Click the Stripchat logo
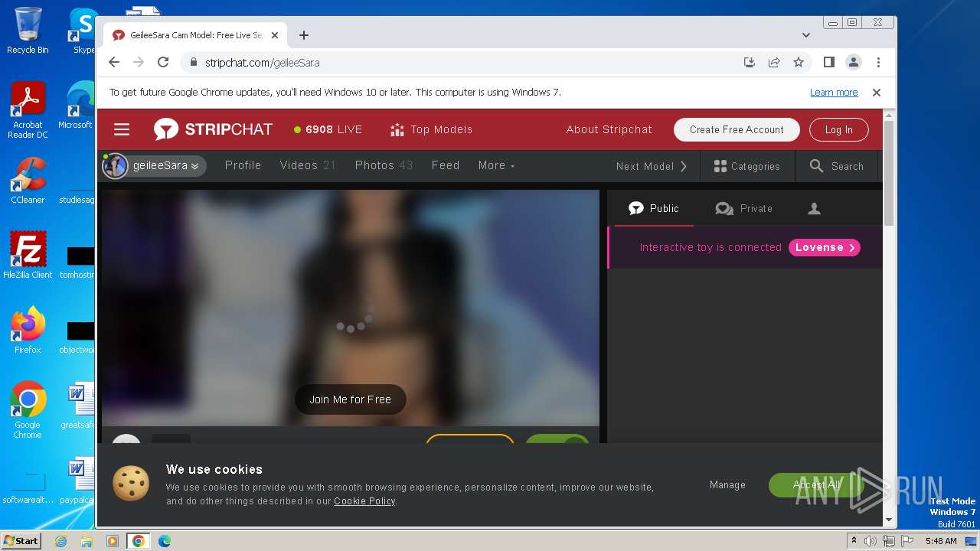This screenshot has height=551, width=980. click(x=213, y=129)
